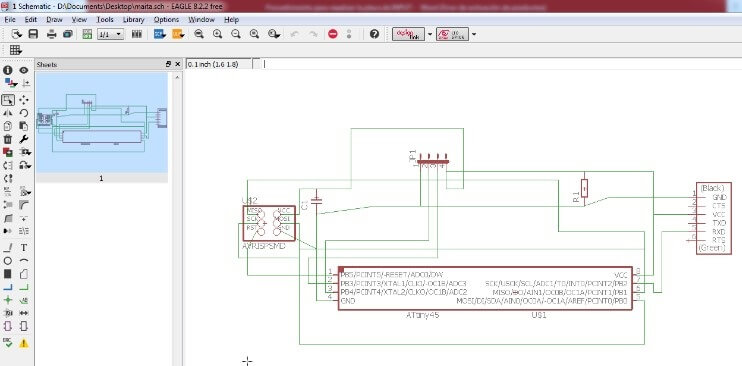Open the Options menu
The image size is (742, 366).
[166, 20]
